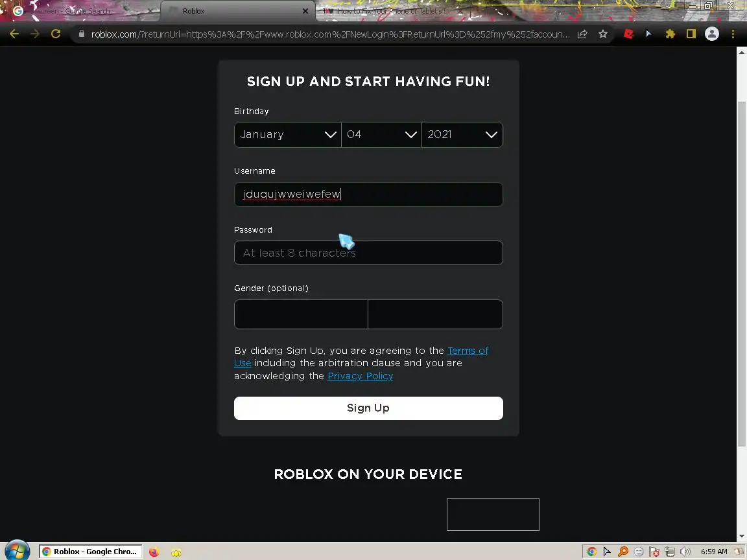
Task: Open the Privacy Policy link
Action: point(360,376)
